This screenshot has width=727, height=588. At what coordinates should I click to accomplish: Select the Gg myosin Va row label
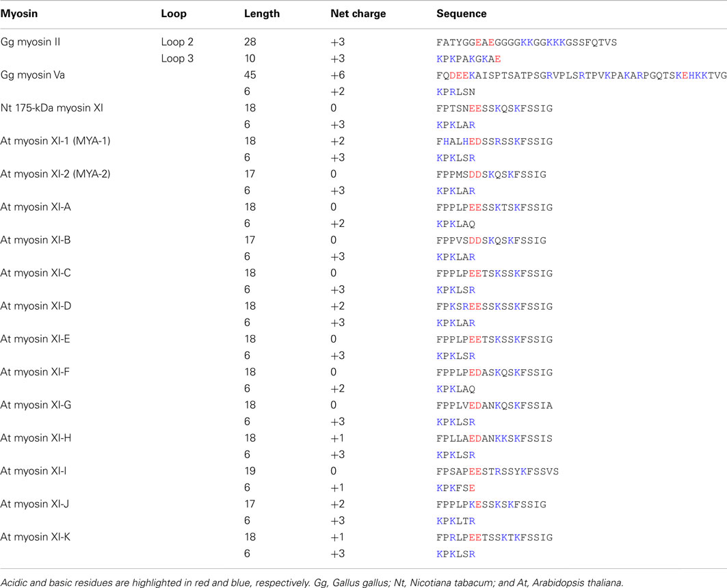[32, 75]
